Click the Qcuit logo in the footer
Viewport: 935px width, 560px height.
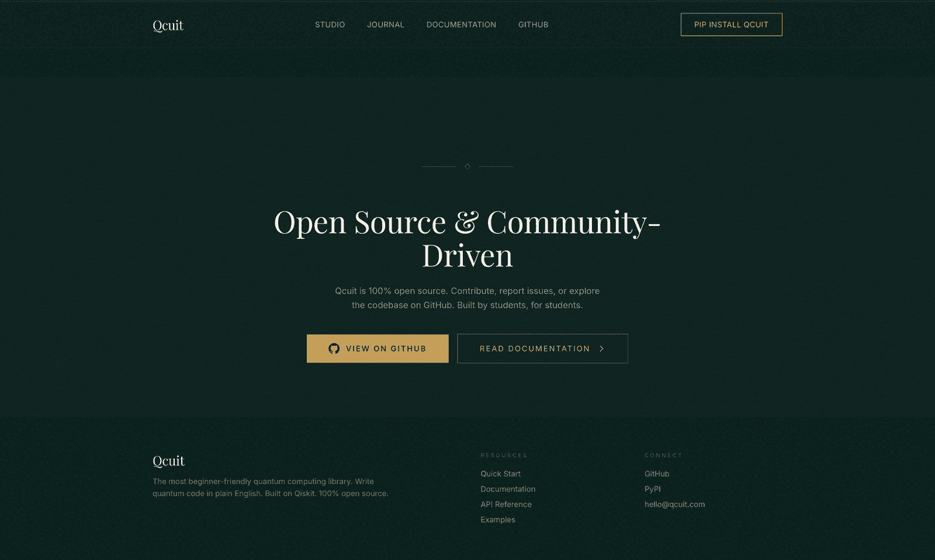click(x=168, y=461)
